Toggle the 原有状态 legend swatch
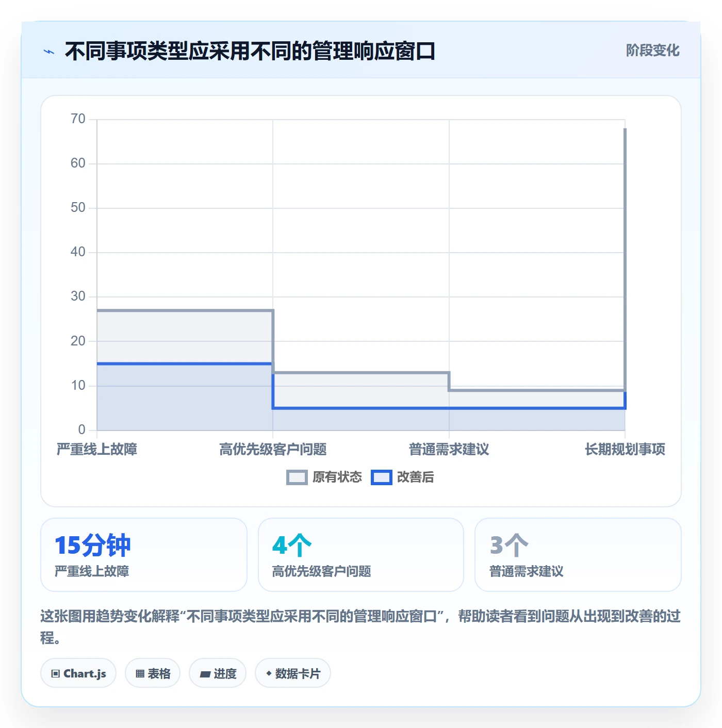This screenshot has width=722, height=728. click(297, 477)
